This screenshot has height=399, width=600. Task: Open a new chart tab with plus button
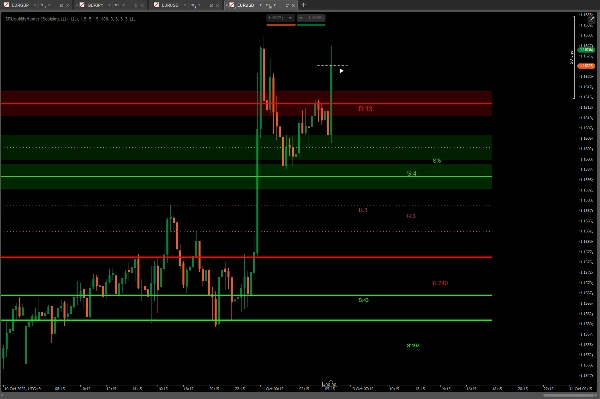[303, 5]
